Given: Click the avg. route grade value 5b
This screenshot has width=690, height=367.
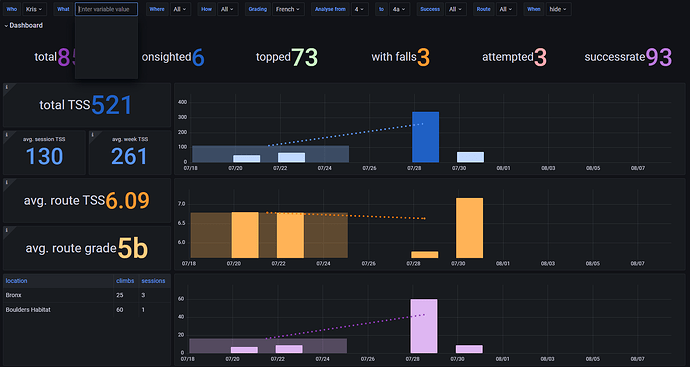Looking at the screenshot, I should point(133,249).
